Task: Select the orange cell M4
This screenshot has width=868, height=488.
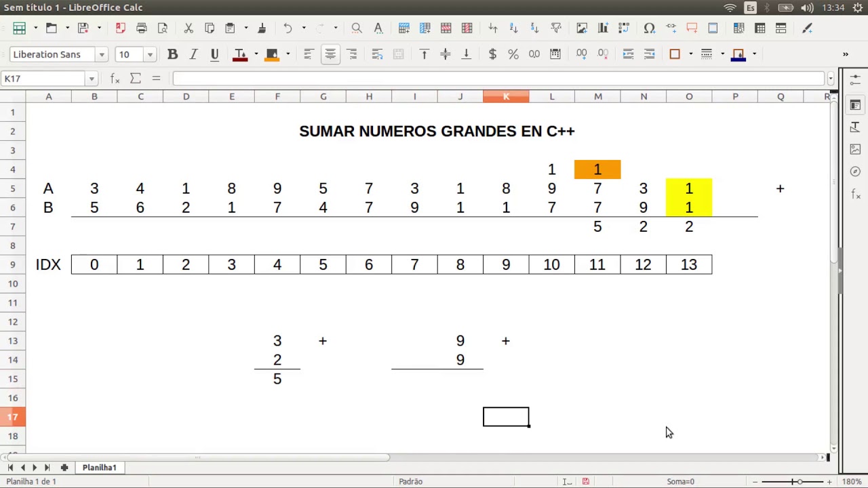Action: (597, 169)
